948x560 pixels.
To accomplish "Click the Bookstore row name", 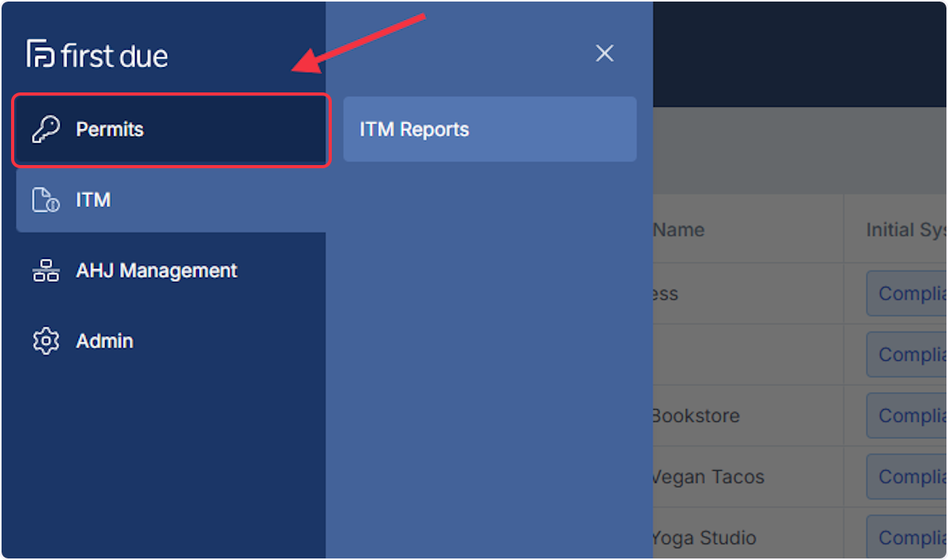I will coord(696,415).
